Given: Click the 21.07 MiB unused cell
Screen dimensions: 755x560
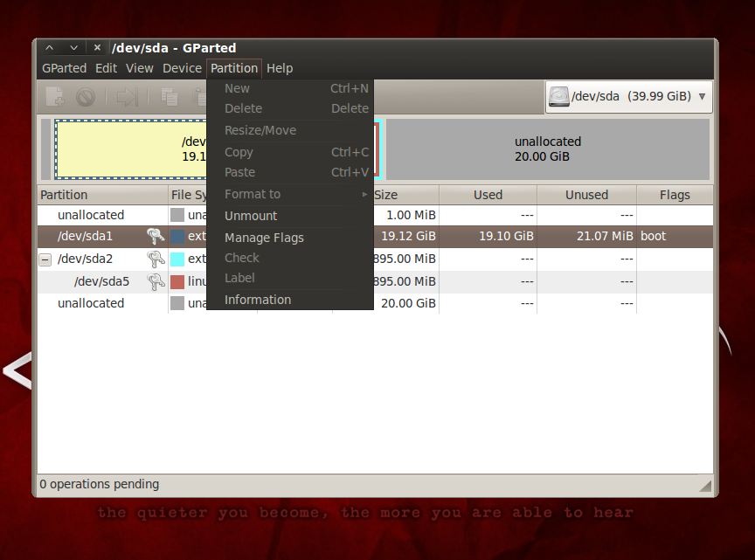Looking at the screenshot, I should tap(605, 236).
